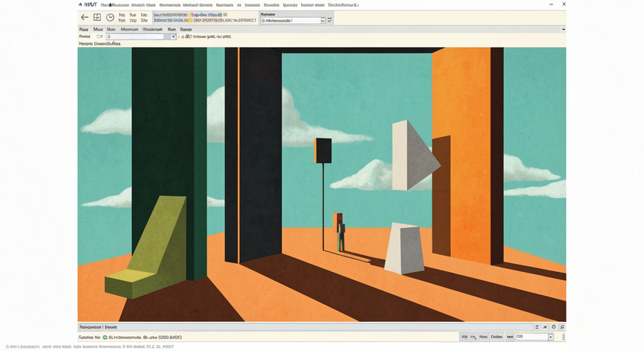Click the star-like icon in lower-right bar
The image size is (644, 351).
tap(545, 327)
